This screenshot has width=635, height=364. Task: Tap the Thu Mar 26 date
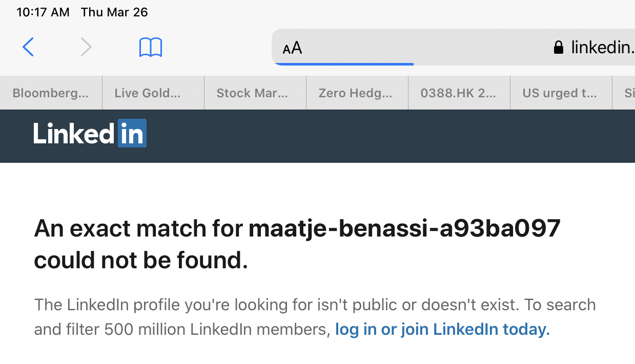114,12
